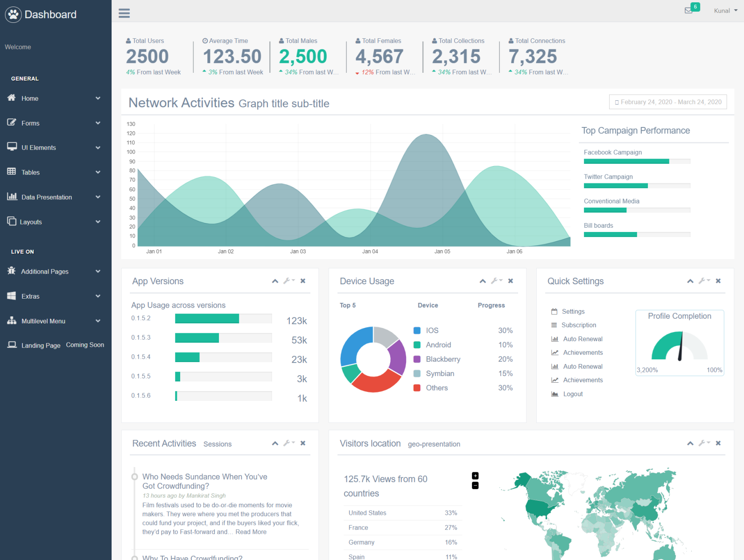Close the Device Usage panel
The height and width of the screenshot is (560, 744).
(511, 281)
